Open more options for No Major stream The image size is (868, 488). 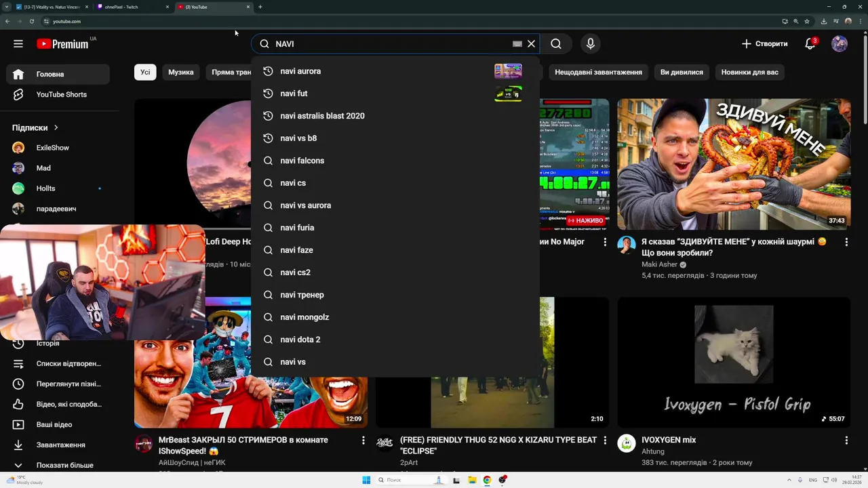tap(605, 242)
